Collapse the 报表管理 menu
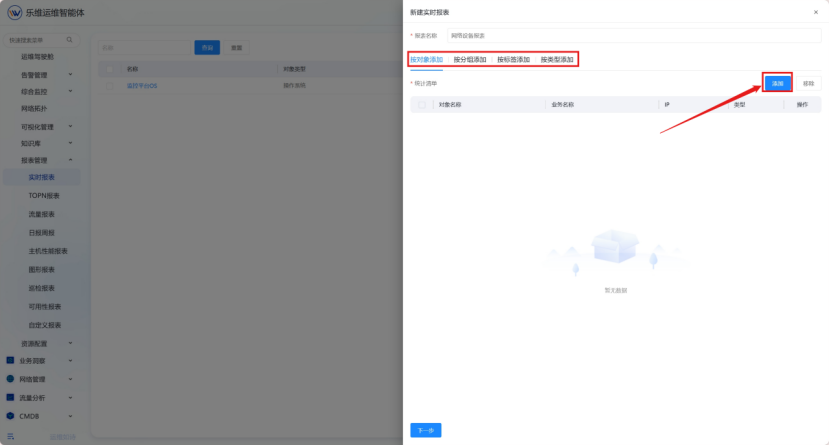Viewport: 830px width, 445px height. (70, 160)
